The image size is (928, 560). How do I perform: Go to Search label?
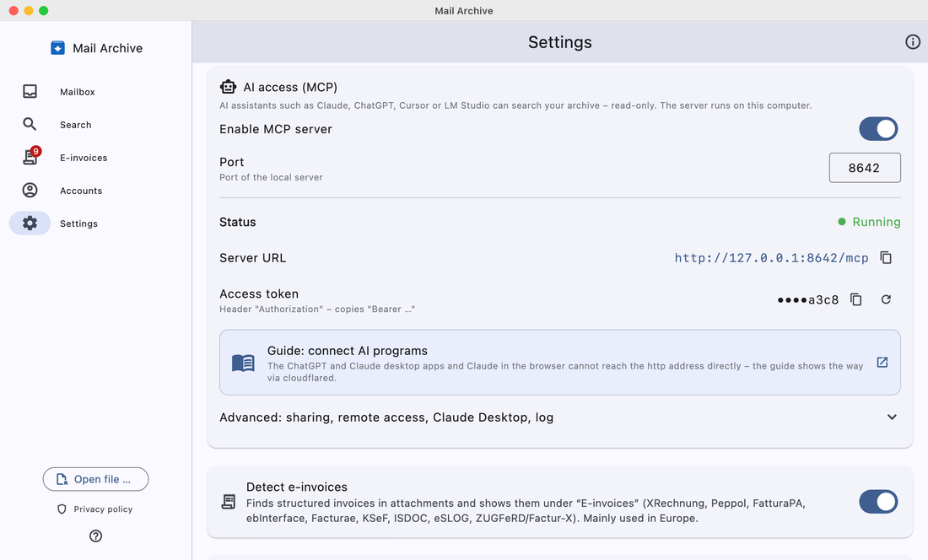(x=75, y=125)
